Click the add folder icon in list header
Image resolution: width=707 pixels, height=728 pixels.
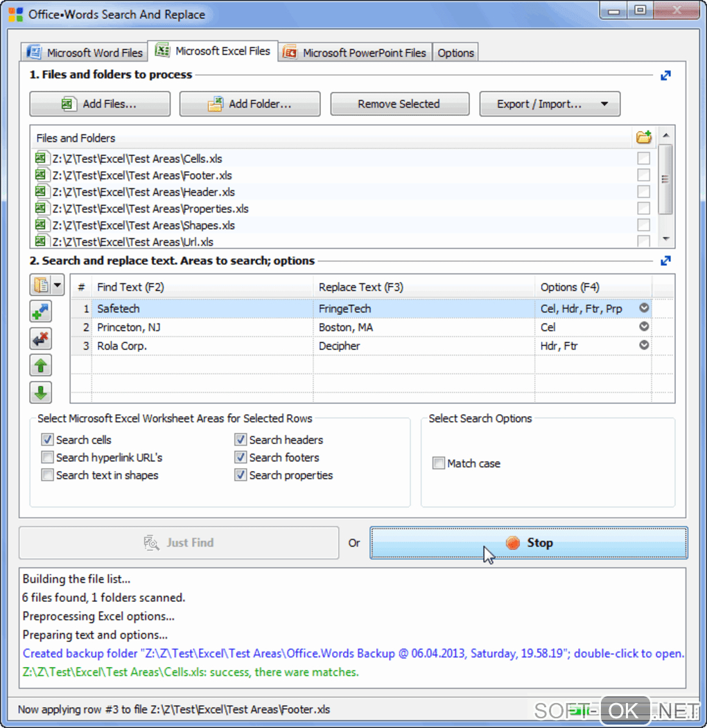tap(644, 137)
